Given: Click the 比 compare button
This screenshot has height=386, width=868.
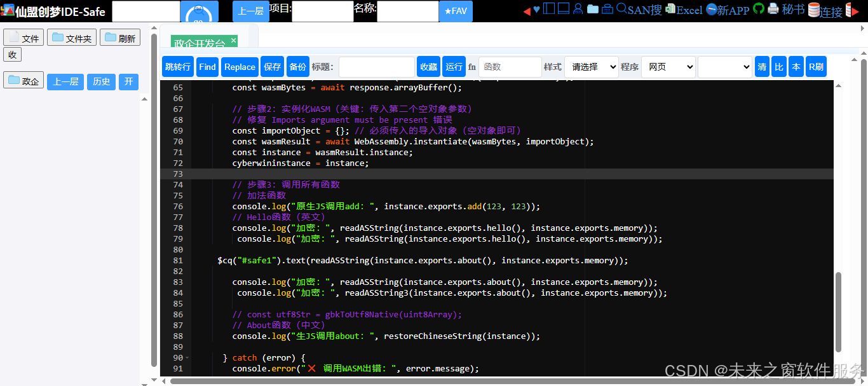Looking at the screenshot, I should click(x=779, y=67).
